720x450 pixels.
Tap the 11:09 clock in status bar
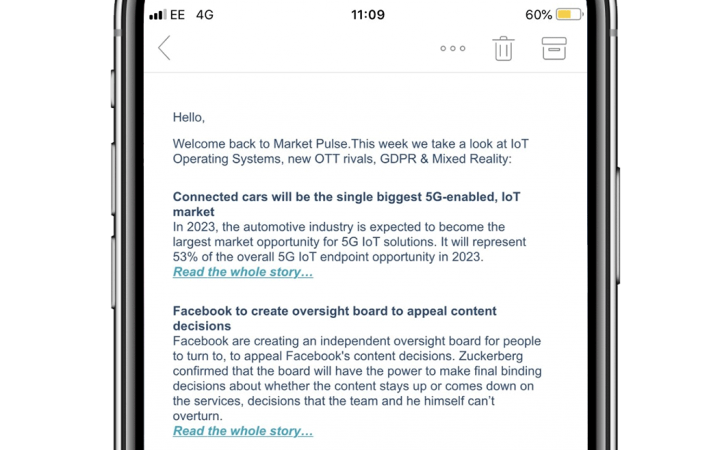(x=368, y=15)
